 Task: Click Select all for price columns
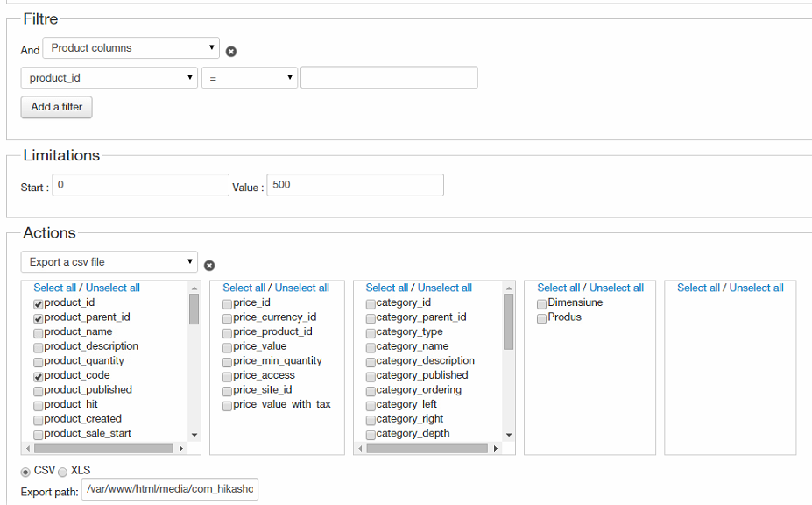(x=246, y=288)
